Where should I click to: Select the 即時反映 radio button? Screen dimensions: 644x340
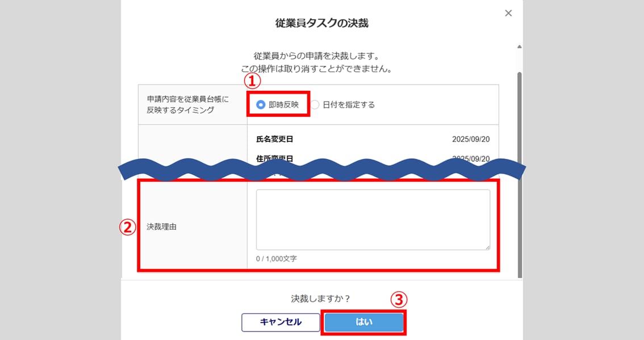(261, 104)
